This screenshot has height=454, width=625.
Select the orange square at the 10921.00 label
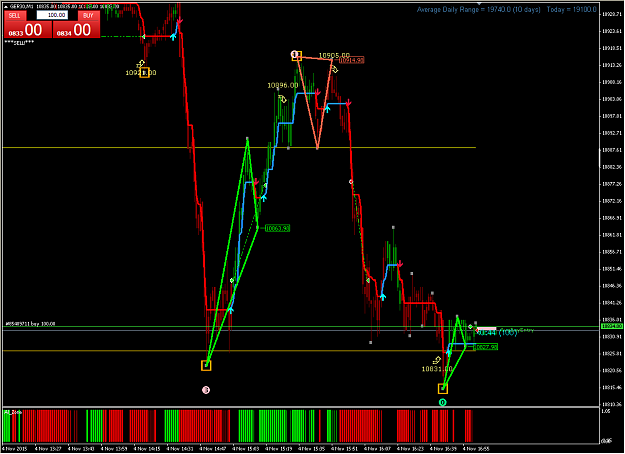pos(145,73)
